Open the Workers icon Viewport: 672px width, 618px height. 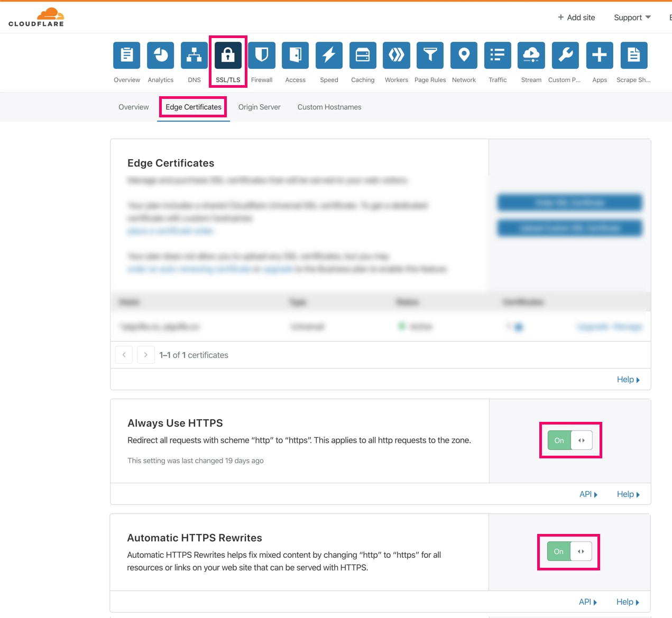[397, 56]
